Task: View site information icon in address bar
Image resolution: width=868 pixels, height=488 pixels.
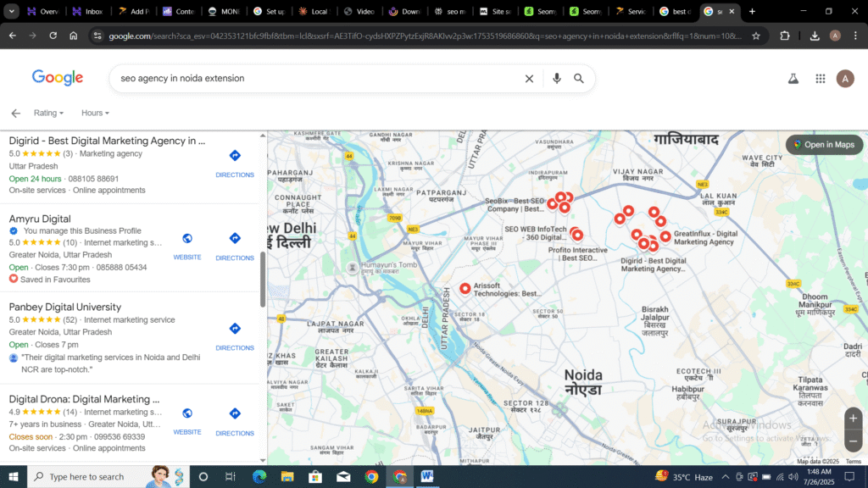Action: point(97,36)
